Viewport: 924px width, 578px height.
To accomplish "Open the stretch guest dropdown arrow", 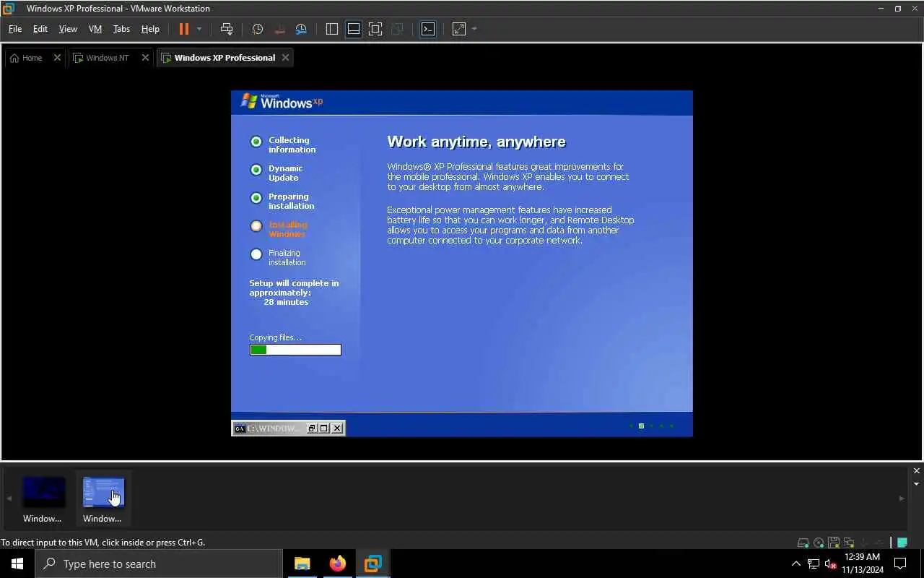I will coord(474,29).
